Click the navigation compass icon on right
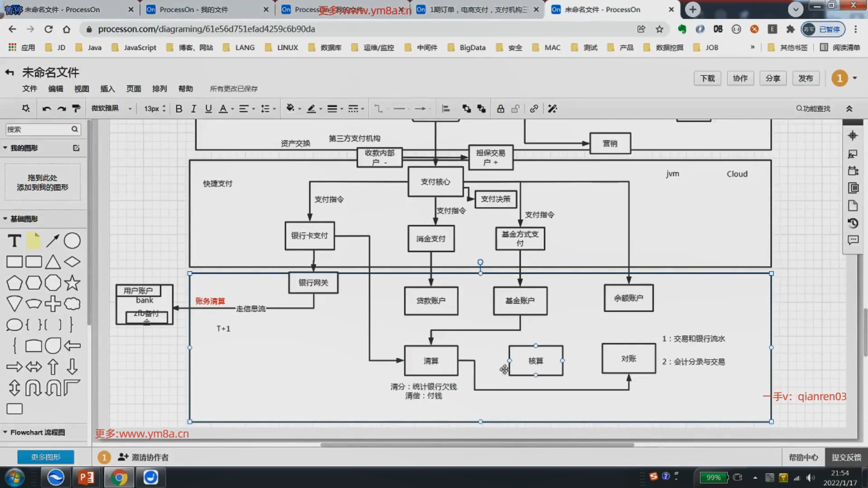Image resolution: width=868 pixels, height=488 pixels. (853, 136)
